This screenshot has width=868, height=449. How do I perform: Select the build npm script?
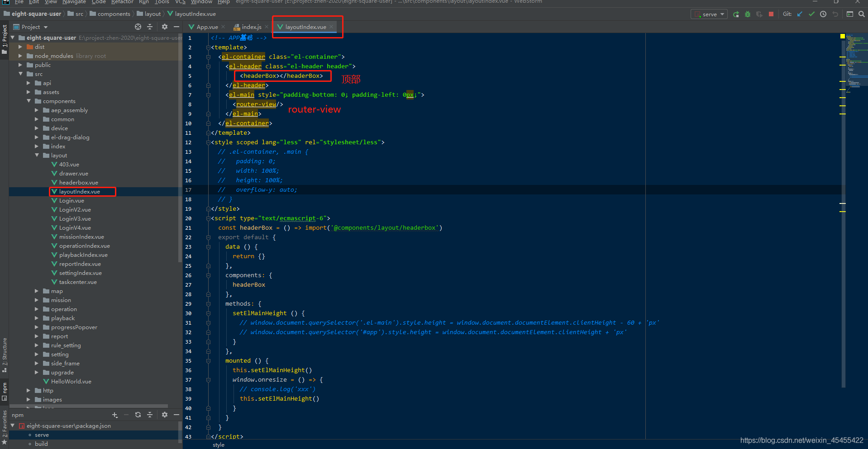(x=41, y=444)
